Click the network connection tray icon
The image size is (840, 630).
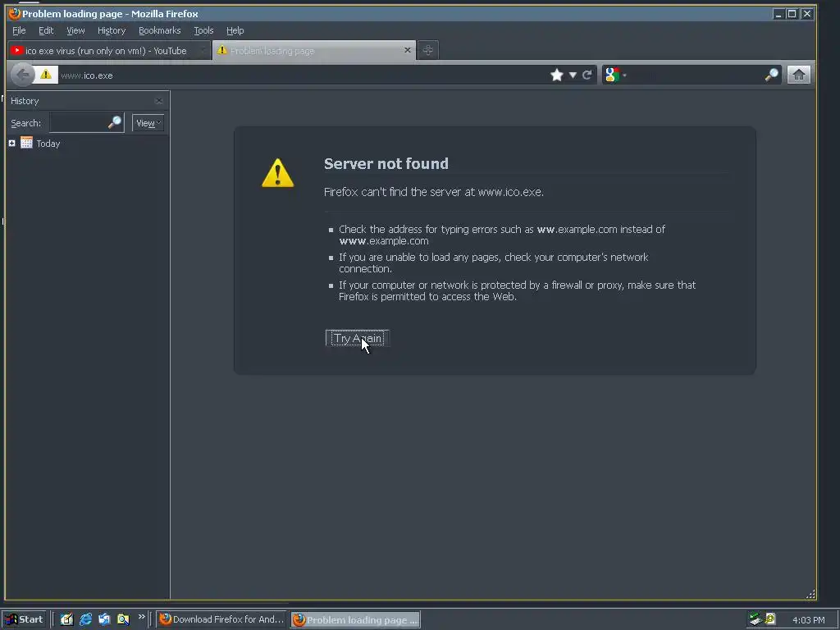coord(756,619)
